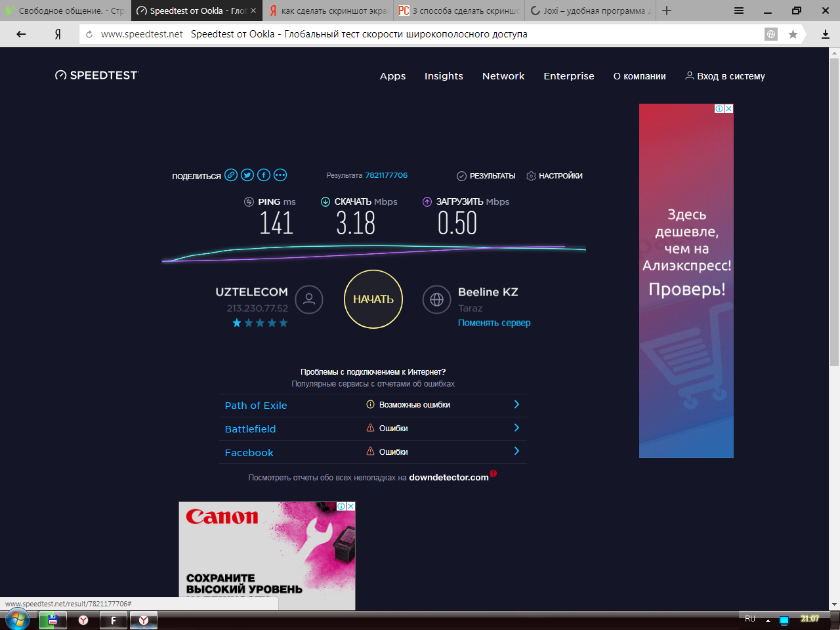Click the 141 ping value
The image size is (840, 630).
276,223
